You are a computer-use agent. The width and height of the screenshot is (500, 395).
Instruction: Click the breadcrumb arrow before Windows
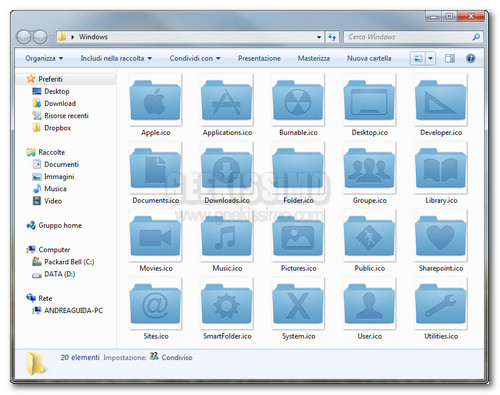72,37
